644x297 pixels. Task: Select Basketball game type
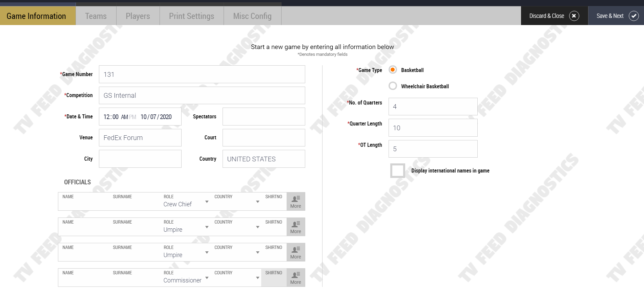pyautogui.click(x=393, y=70)
